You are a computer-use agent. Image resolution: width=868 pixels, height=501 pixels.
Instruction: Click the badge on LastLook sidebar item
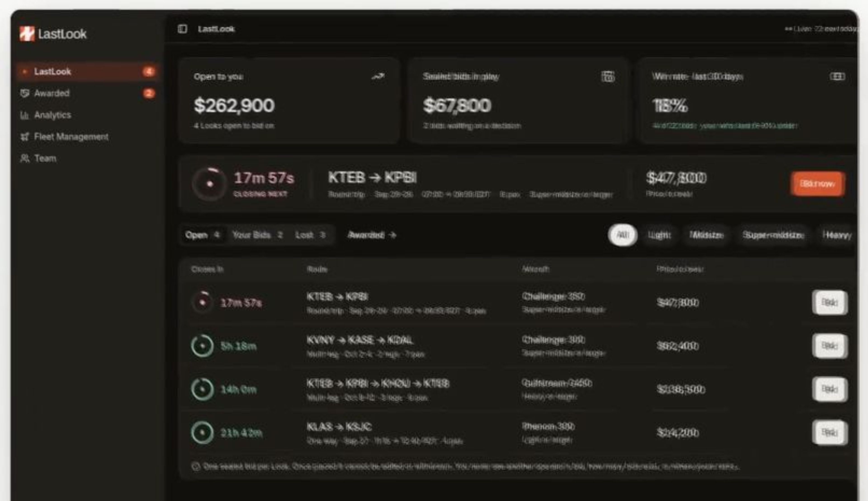149,71
